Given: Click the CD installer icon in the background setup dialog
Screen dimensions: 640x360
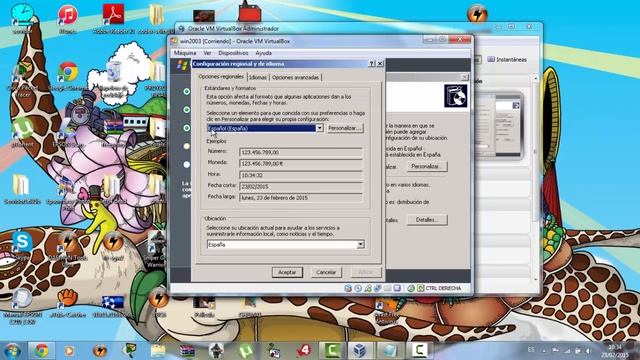Looking at the screenshot, I should pyautogui.click(x=456, y=96).
